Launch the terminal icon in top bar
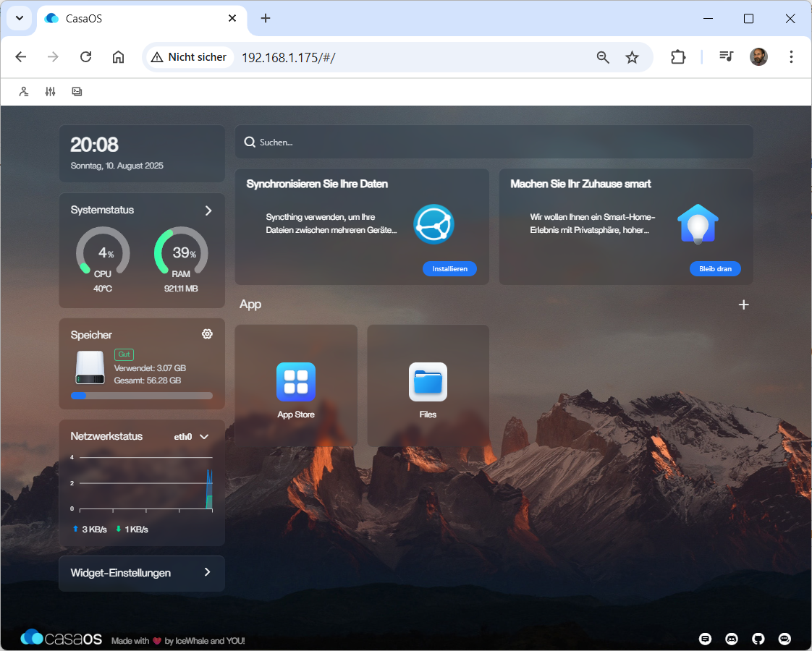Screen dimensions: 812x651 pyautogui.click(x=77, y=92)
